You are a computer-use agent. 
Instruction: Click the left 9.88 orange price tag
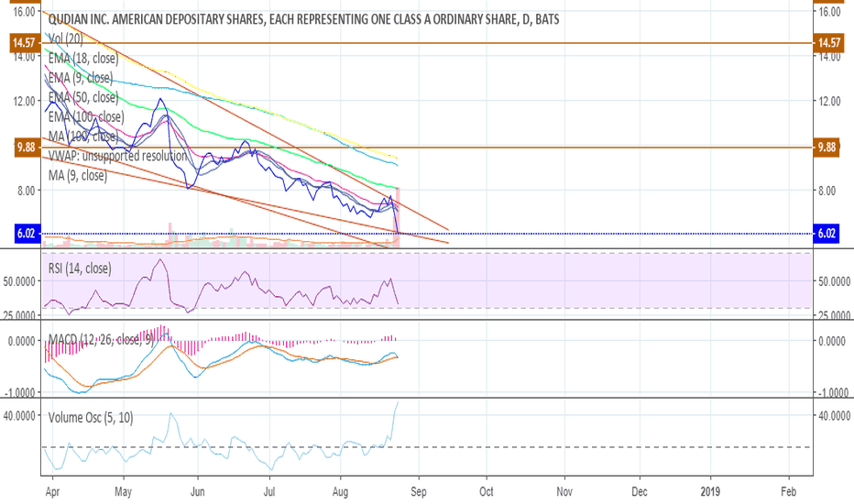click(x=25, y=148)
